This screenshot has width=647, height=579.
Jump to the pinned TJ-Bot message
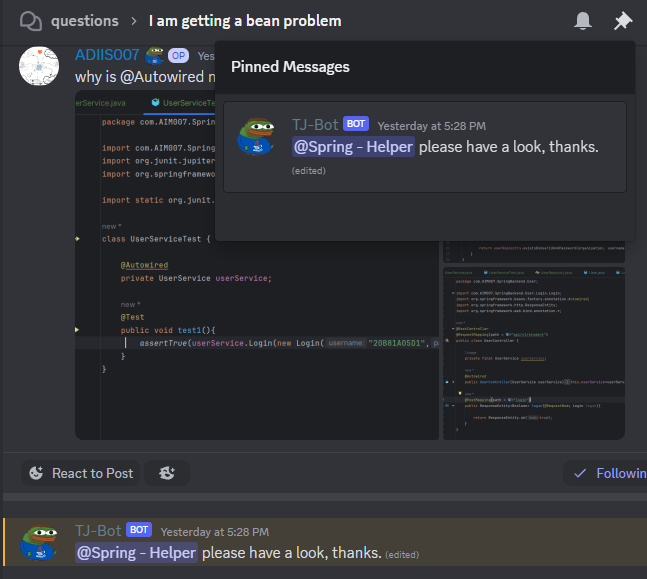425,147
